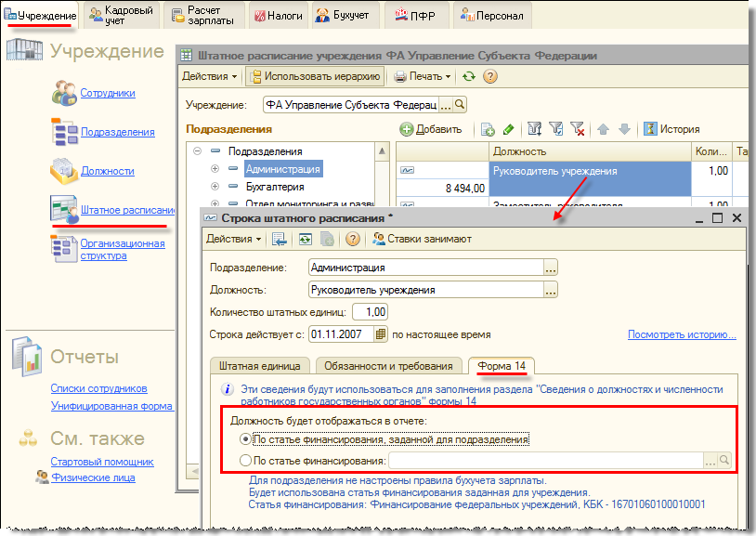Toggle Использовать иерархию button

(x=315, y=76)
